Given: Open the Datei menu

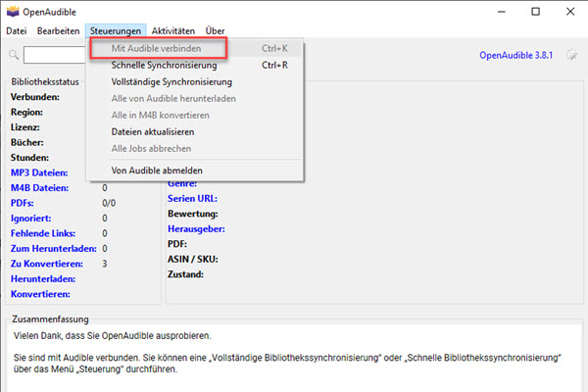Looking at the screenshot, I should [x=17, y=31].
